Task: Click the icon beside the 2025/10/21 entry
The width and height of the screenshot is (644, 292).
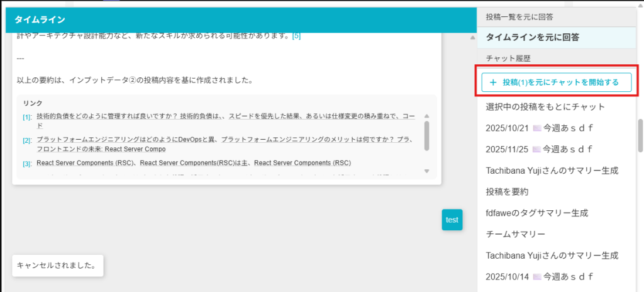Action: (x=537, y=128)
